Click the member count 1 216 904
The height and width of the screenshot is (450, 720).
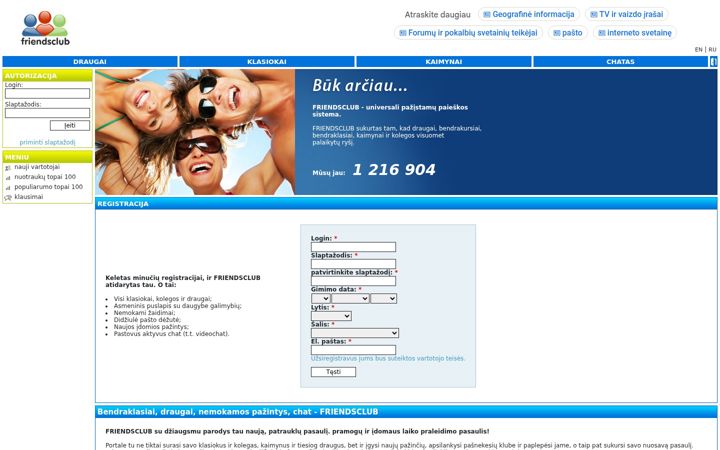coord(394,170)
